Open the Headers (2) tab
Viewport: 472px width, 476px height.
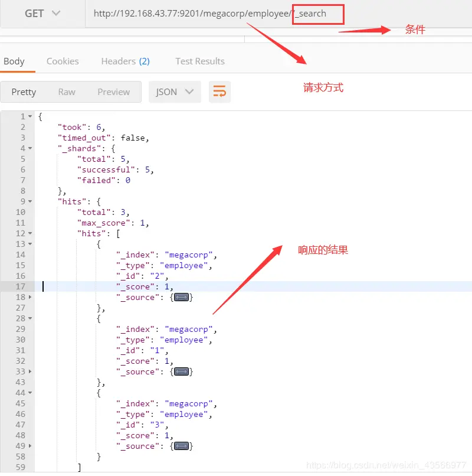[x=125, y=61]
